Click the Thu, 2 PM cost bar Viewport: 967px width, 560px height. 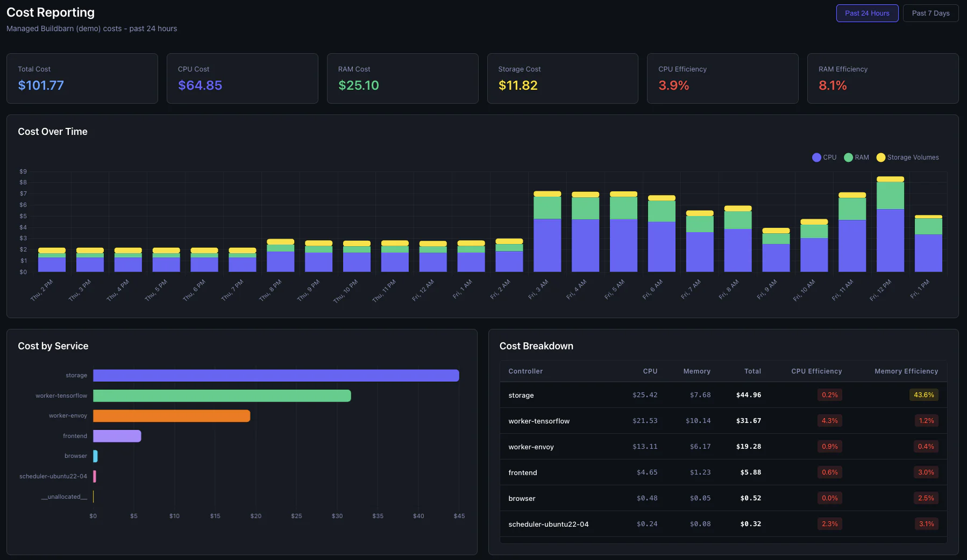point(52,260)
